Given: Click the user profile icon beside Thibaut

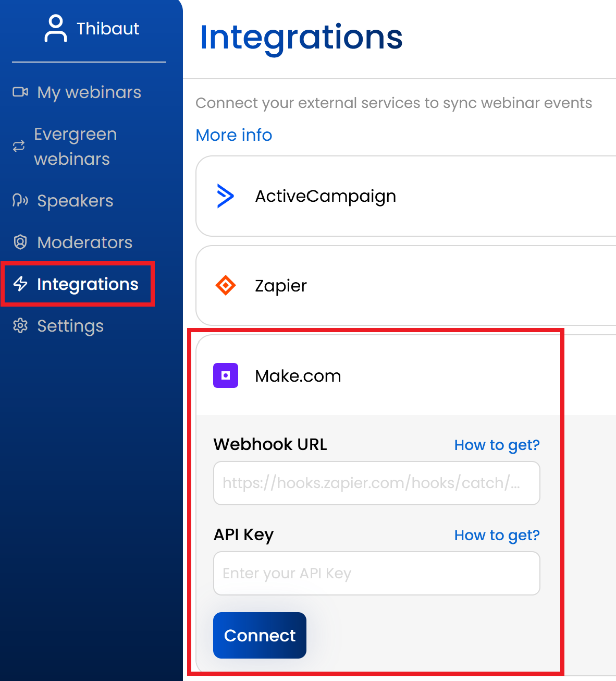Looking at the screenshot, I should click(56, 28).
